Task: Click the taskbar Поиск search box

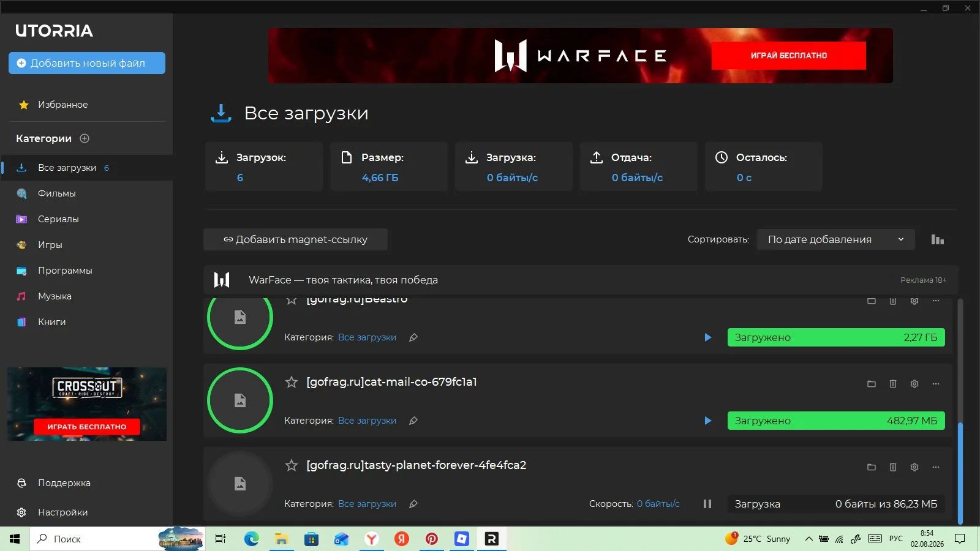Action: [118, 539]
